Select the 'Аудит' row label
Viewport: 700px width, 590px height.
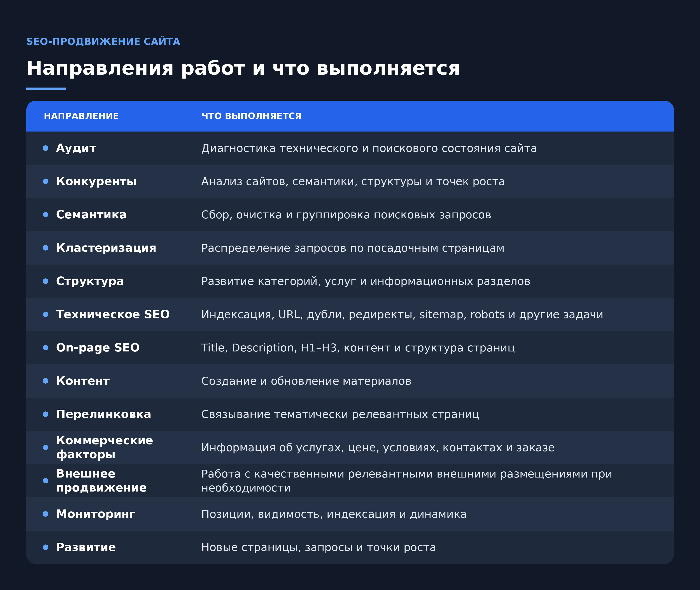[x=76, y=148]
